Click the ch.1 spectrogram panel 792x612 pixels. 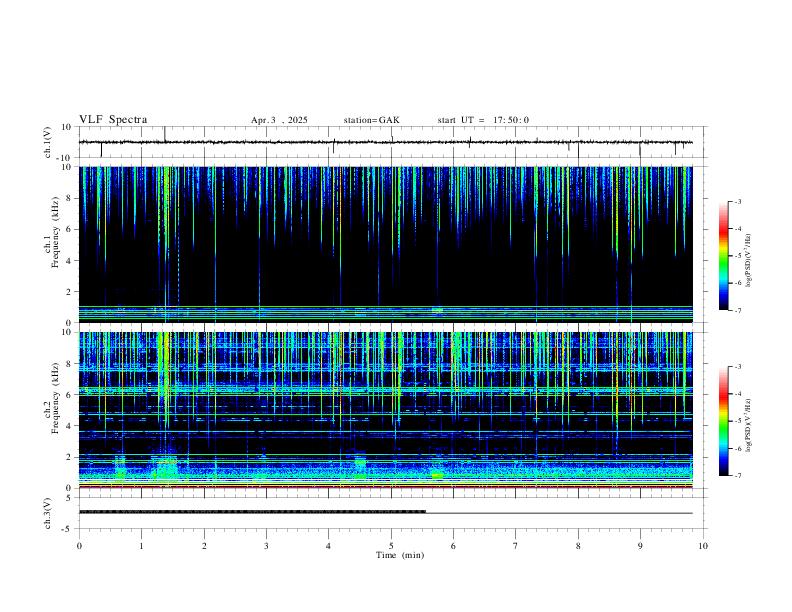click(385, 244)
